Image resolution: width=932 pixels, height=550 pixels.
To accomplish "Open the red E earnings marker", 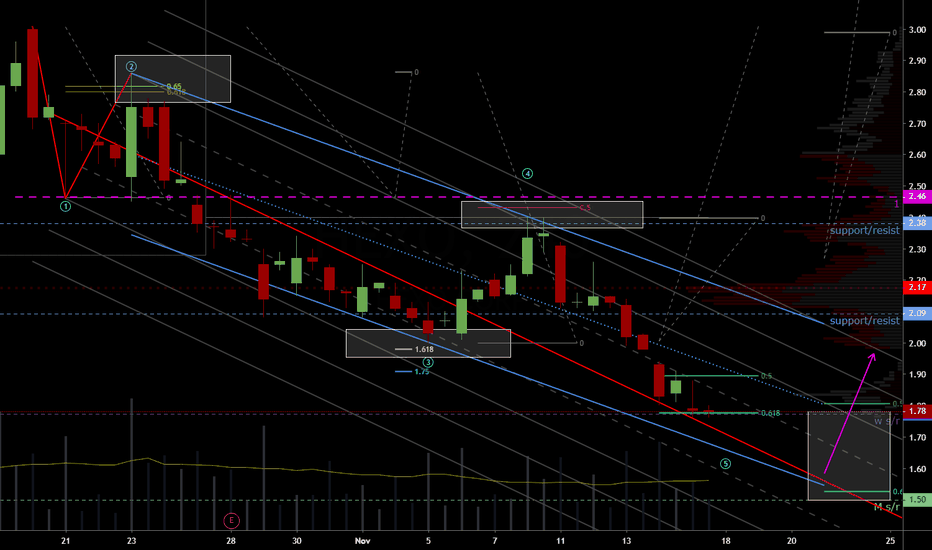I will click(x=231, y=521).
